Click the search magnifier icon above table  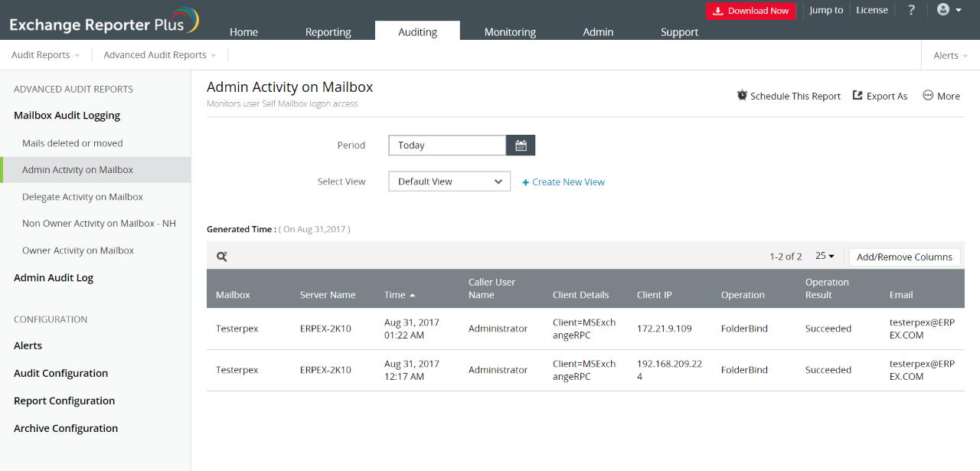(x=221, y=257)
